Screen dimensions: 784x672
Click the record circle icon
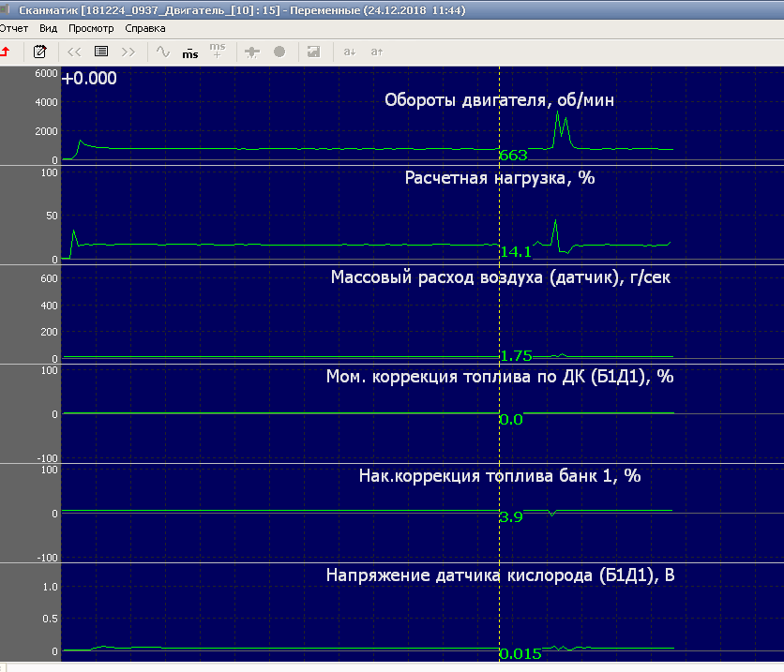point(279,51)
